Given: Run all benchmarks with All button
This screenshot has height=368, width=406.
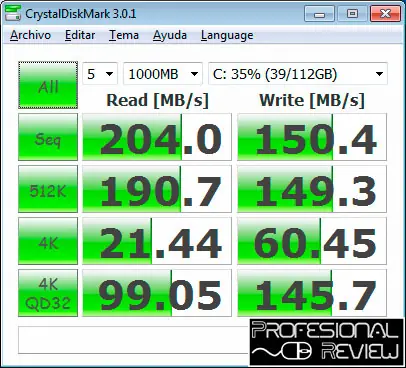Looking at the screenshot, I should pyautogui.click(x=48, y=85).
